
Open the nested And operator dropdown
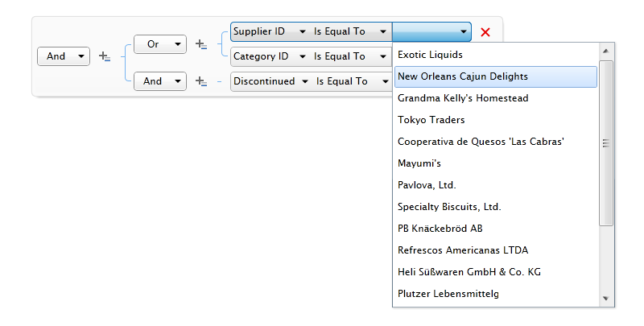coord(160,81)
